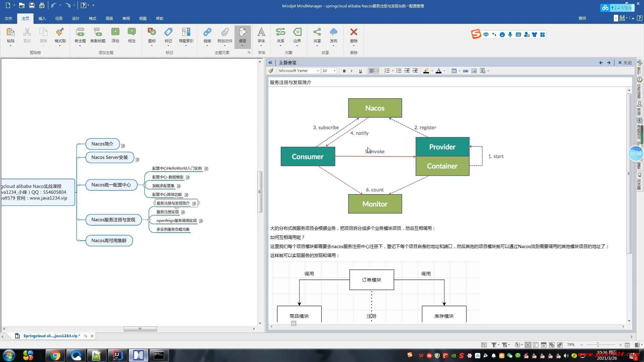The image size is (644, 362).
Task: Insert a hyperlink in the notes toolbar
Action: tap(465, 71)
